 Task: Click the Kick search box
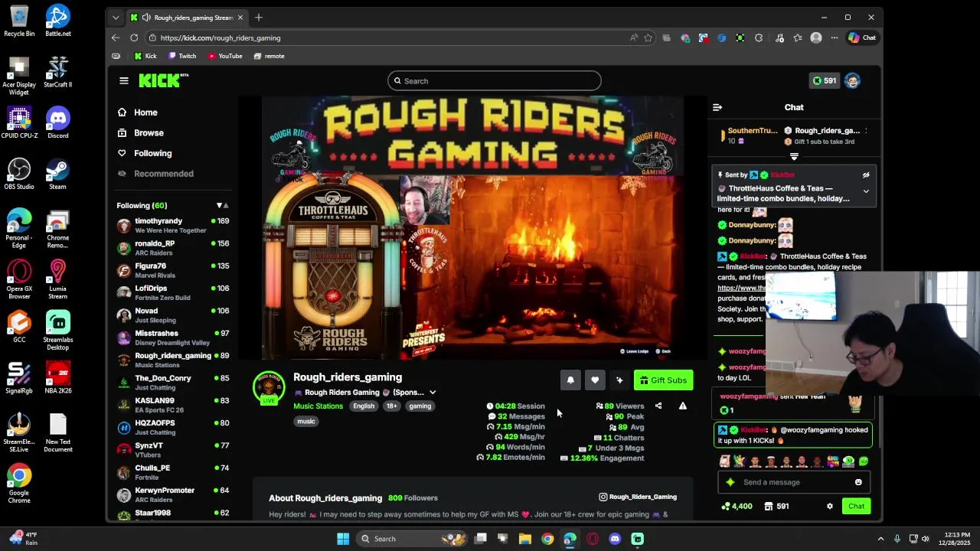coord(494,80)
